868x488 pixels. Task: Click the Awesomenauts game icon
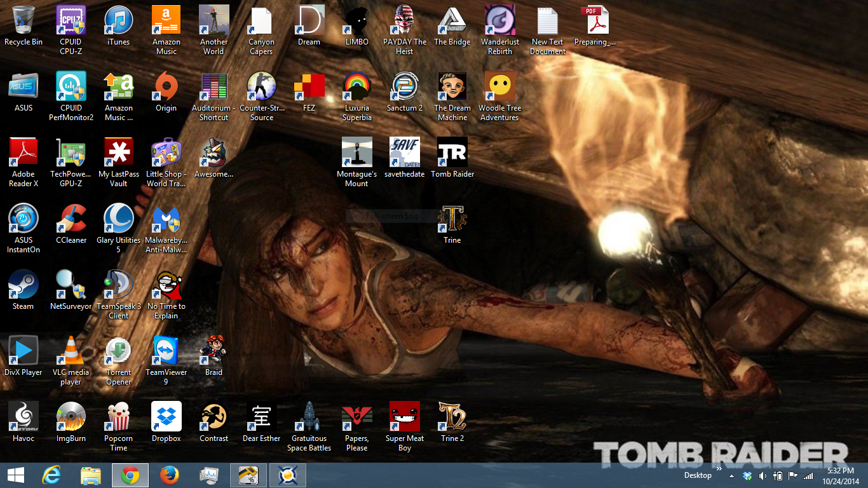tap(214, 152)
